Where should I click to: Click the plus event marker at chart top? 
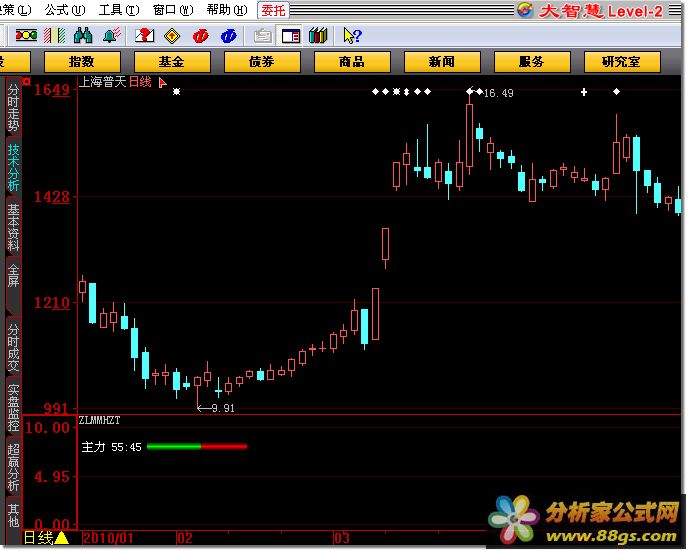(584, 92)
